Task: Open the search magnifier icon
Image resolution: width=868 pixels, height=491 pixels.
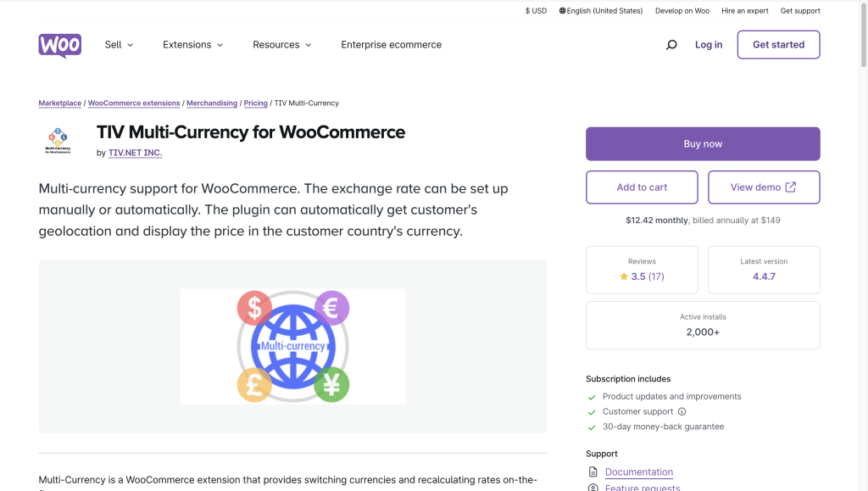Action: pyautogui.click(x=671, y=45)
